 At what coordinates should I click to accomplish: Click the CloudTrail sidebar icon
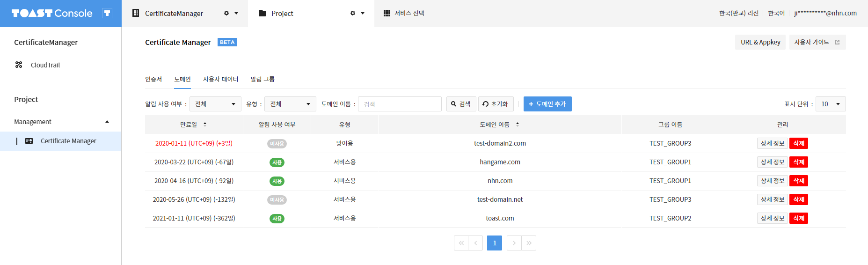click(x=19, y=65)
